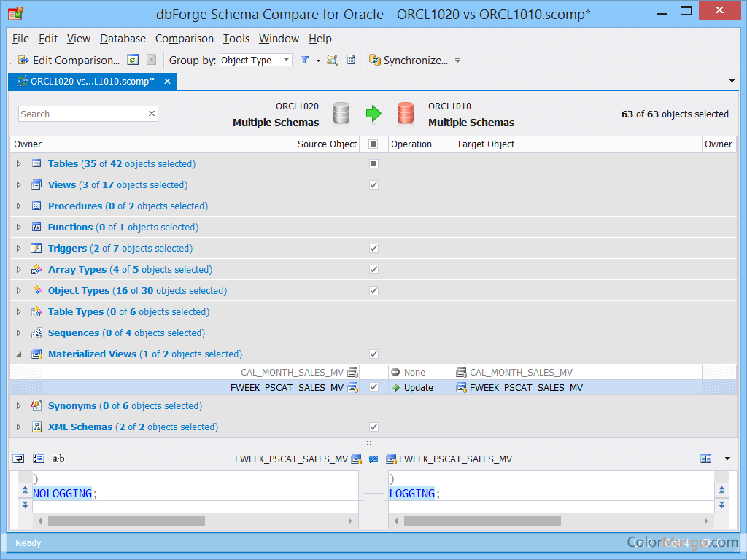This screenshot has height=560, width=747.
Task: Click the Tables group icon
Action: click(36, 164)
